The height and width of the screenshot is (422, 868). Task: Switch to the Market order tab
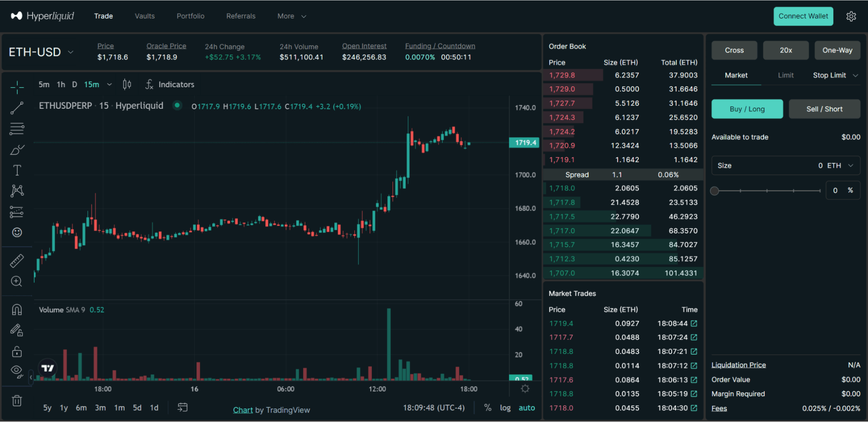pos(736,75)
